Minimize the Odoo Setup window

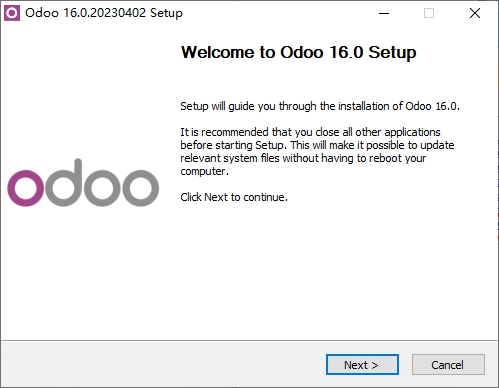[x=384, y=13]
